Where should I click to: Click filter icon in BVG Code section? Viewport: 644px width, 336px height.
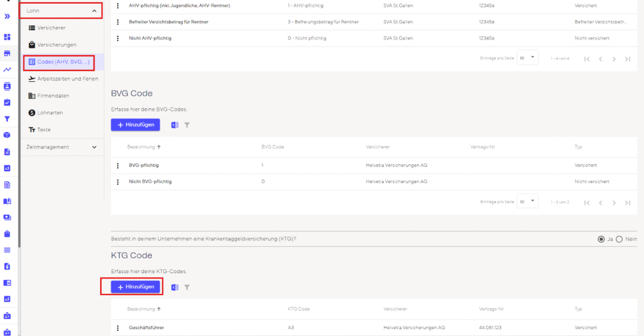187,125
